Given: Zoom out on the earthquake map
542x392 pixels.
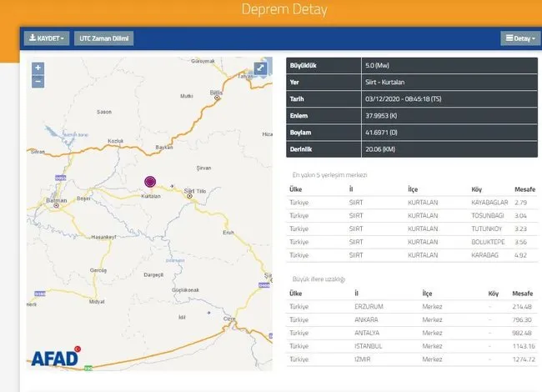Looking at the screenshot, I should pyautogui.click(x=38, y=81).
